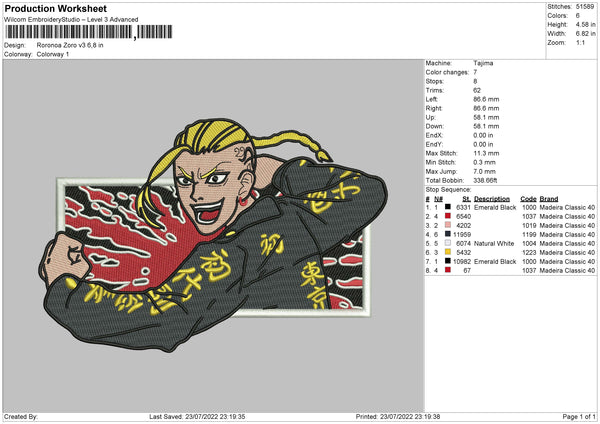Viewport: 600px width, 424px height.
Task: Click the dark navy swatch with 11959 stitches
Action: pyautogui.click(x=448, y=234)
